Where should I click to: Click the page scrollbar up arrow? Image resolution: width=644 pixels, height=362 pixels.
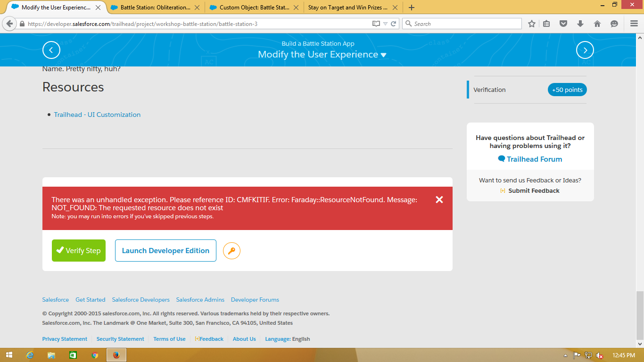point(640,37)
